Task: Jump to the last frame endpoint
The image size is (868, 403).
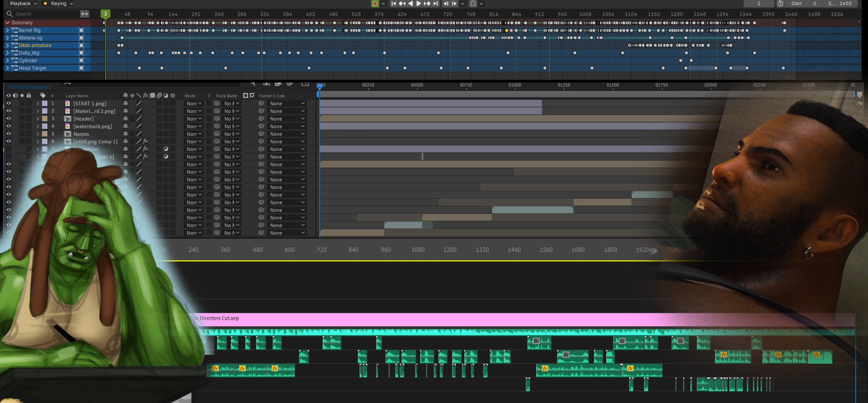Action: tap(436, 3)
